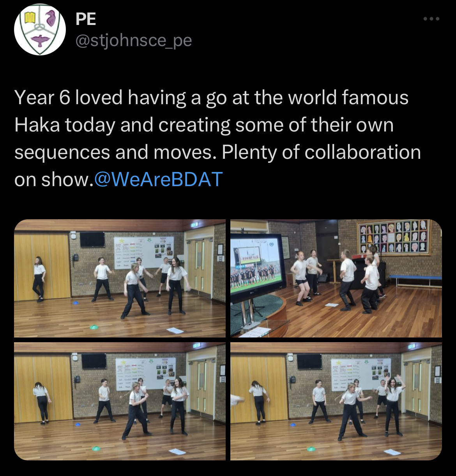Open the three-dot more options menu
This screenshot has width=456, height=476.
(432, 19)
